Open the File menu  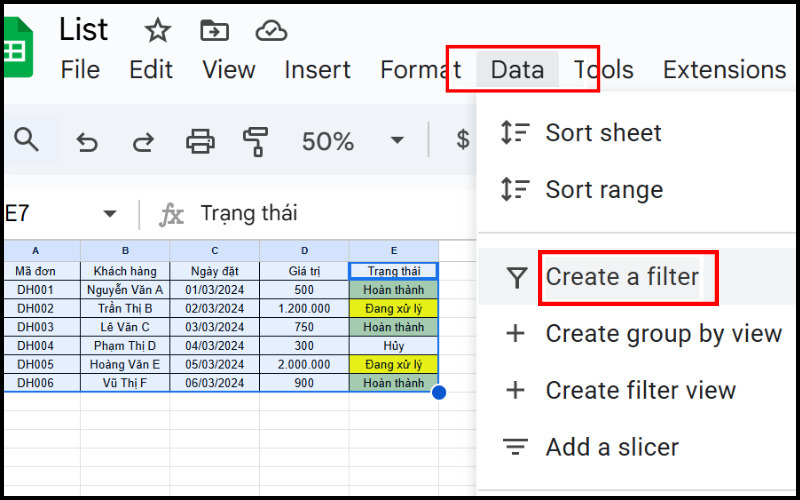click(80, 69)
